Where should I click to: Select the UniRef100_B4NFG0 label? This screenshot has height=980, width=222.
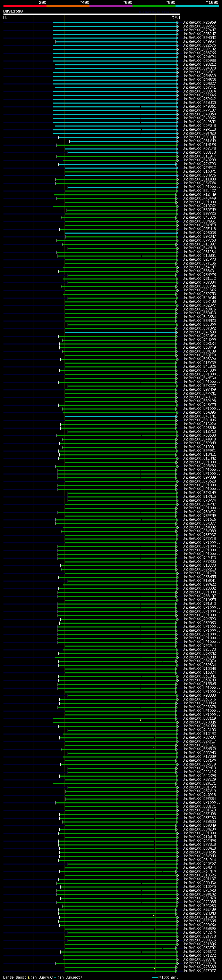click(x=199, y=378)
